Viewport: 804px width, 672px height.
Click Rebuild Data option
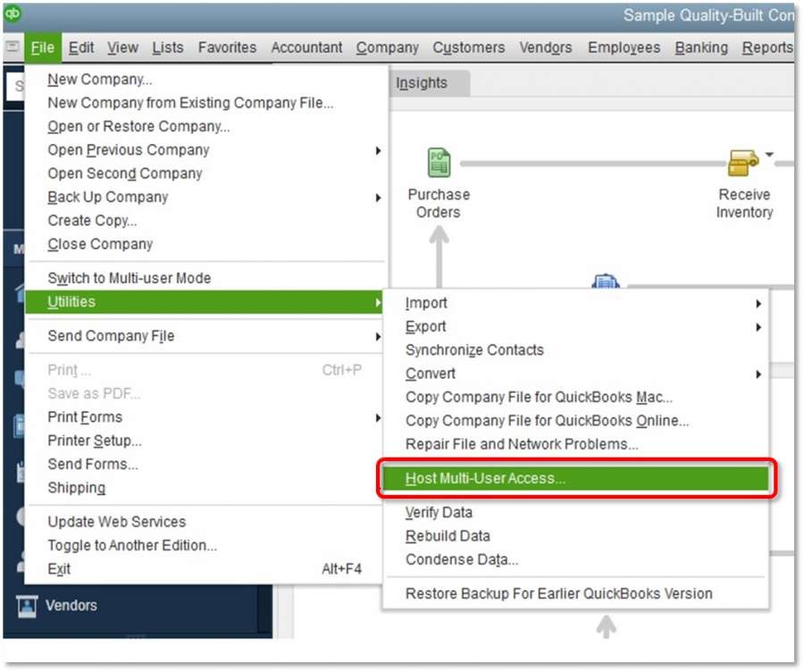click(448, 536)
